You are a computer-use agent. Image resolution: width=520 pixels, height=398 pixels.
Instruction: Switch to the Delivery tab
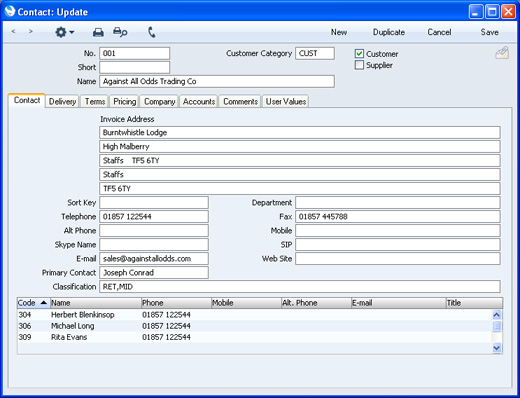[x=62, y=101]
